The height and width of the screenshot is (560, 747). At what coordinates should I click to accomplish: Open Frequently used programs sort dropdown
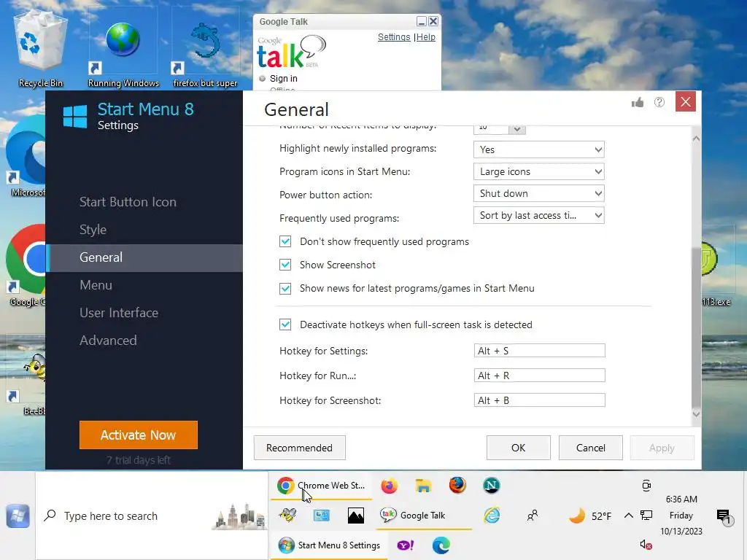pos(539,215)
